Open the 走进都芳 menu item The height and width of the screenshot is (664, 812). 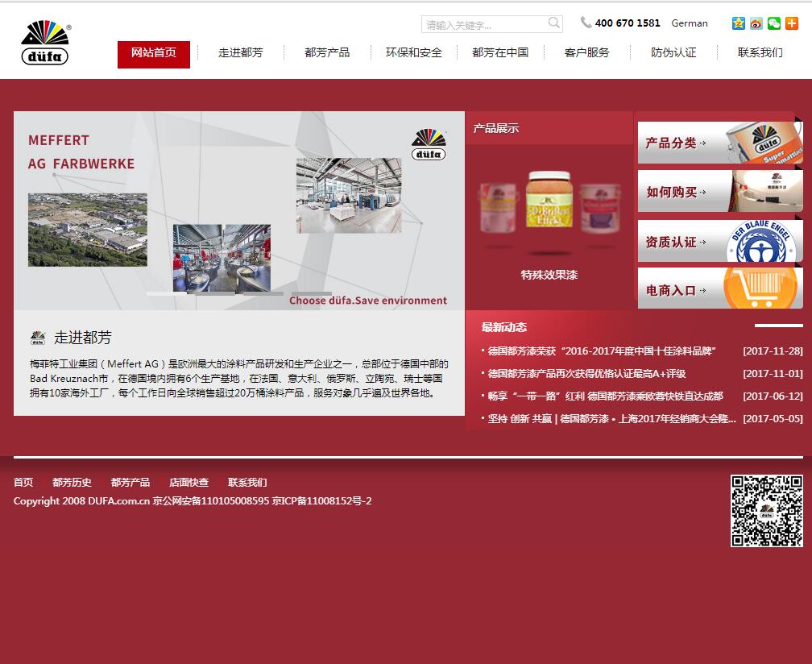(x=240, y=52)
